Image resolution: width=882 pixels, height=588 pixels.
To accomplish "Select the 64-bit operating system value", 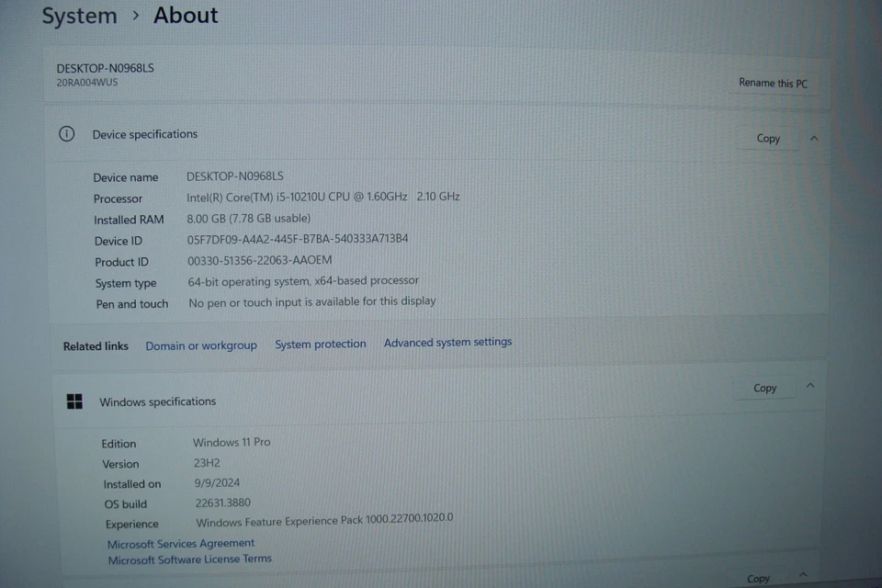I will pos(303,281).
